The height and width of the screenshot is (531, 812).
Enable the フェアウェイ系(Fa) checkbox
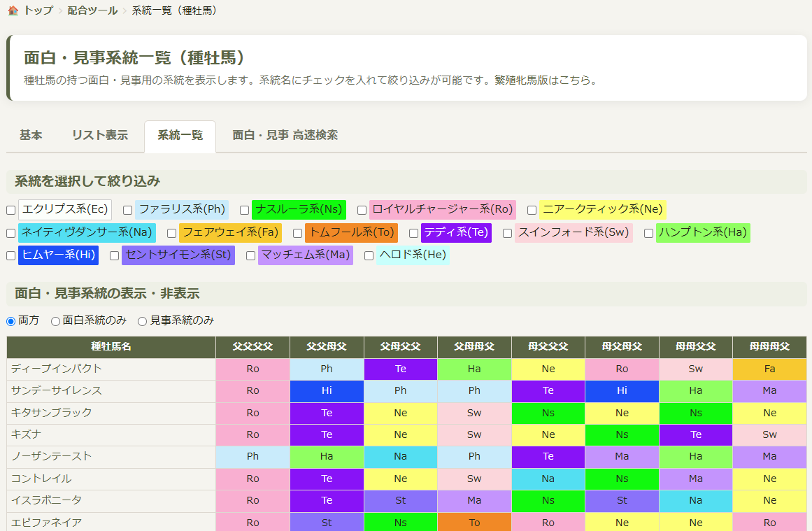[x=172, y=233]
